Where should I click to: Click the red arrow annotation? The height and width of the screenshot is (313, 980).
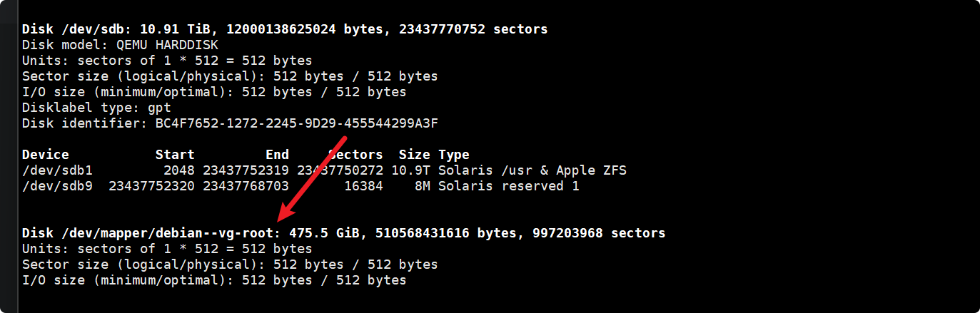pos(313,178)
